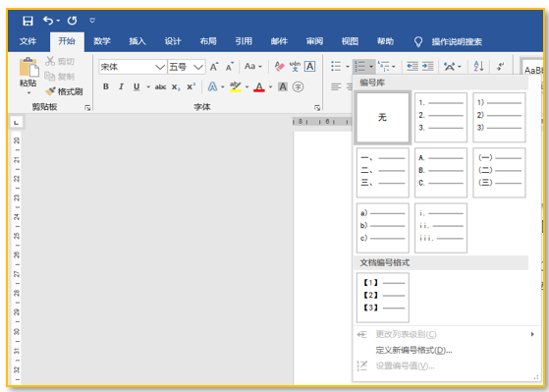Switch to the 数学 ribbon tab
Viewport: 549px width, 392px height.
(x=102, y=41)
